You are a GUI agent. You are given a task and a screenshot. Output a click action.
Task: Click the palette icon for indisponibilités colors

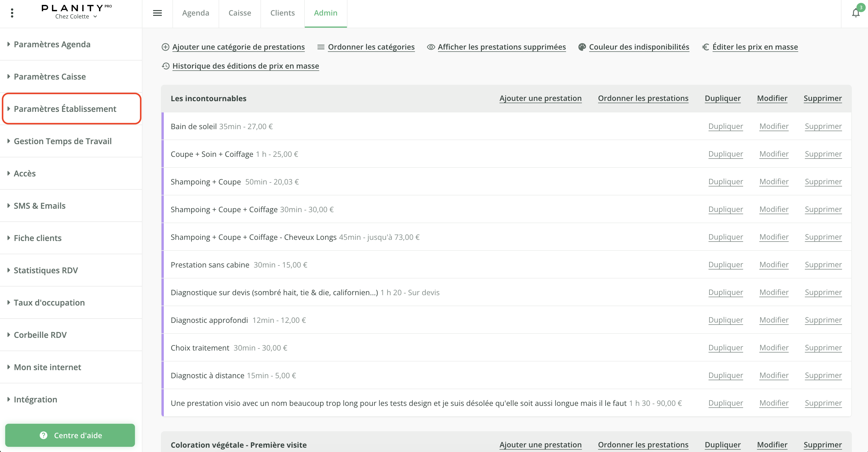pyautogui.click(x=582, y=47)
